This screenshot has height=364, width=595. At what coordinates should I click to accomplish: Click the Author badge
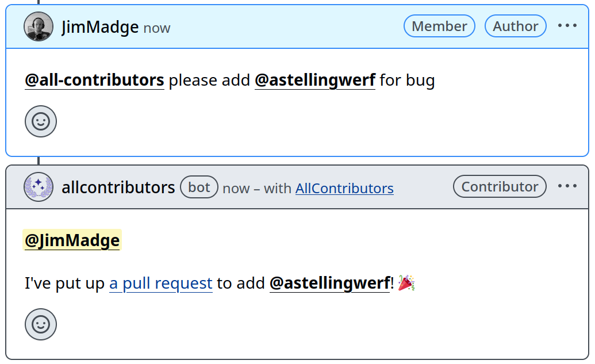pos(515,26)
